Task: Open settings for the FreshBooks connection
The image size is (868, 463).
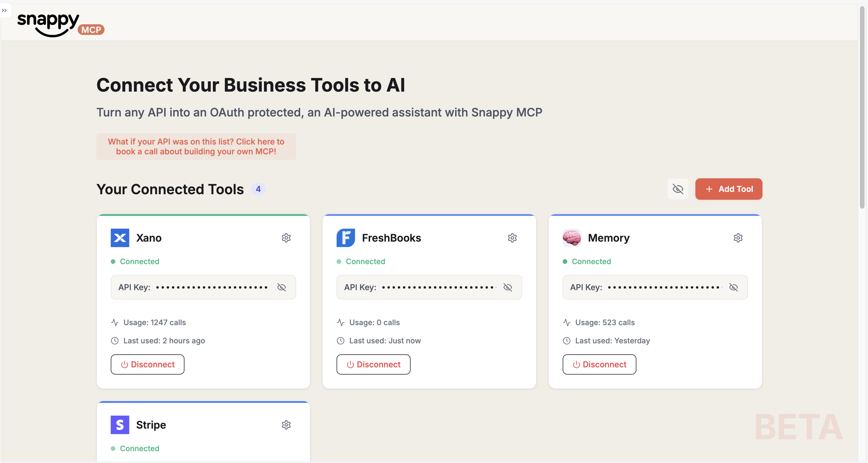Action: 512,238
